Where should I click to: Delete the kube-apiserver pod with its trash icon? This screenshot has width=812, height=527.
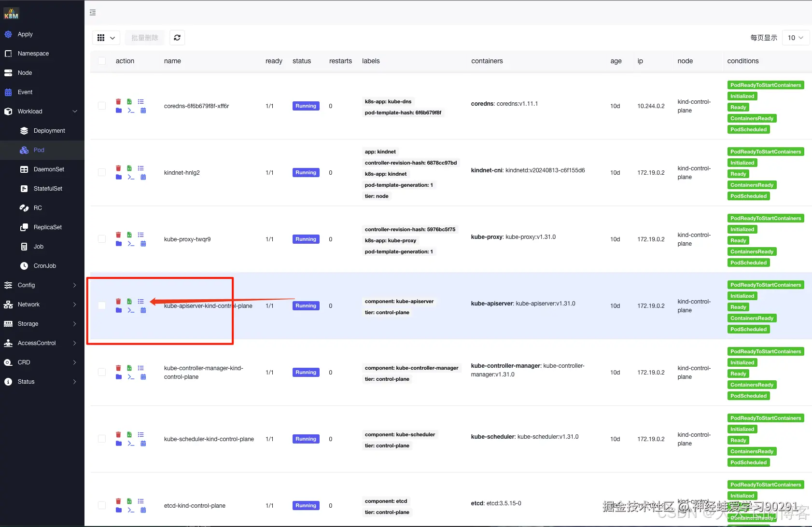point(118,301)
